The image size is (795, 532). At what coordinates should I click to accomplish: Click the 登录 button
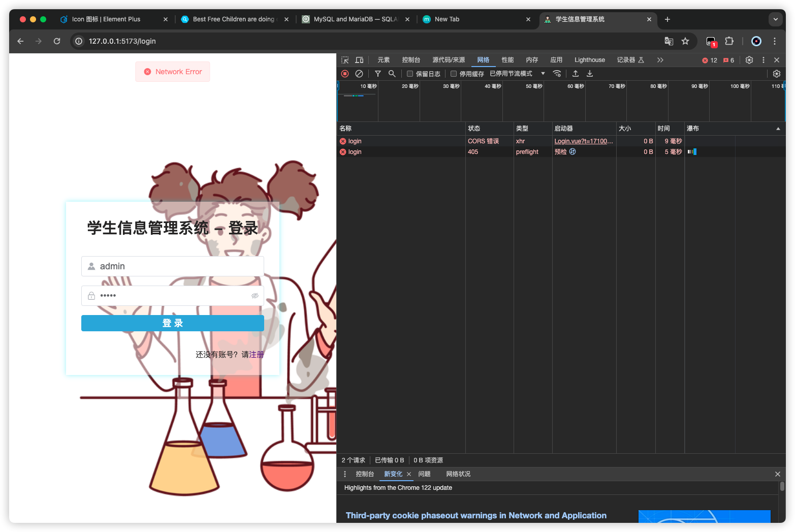pos(172,323)
